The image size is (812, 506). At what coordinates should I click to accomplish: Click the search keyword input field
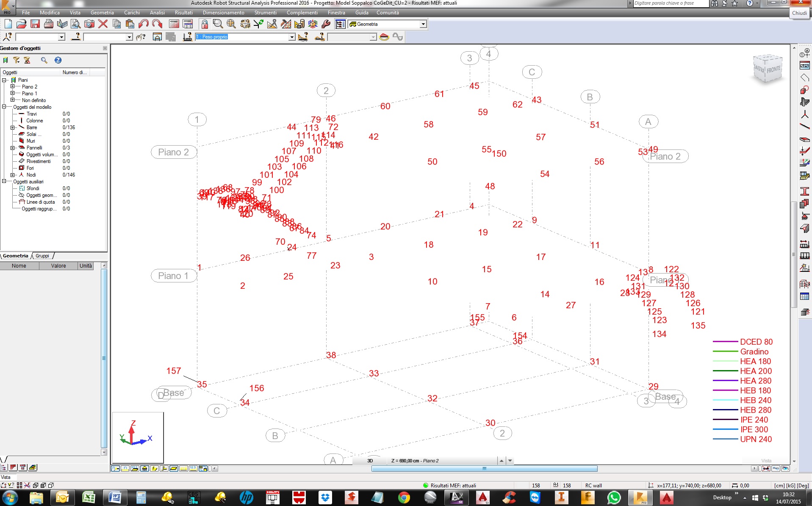pyautogui.click(x=671, y=3)
